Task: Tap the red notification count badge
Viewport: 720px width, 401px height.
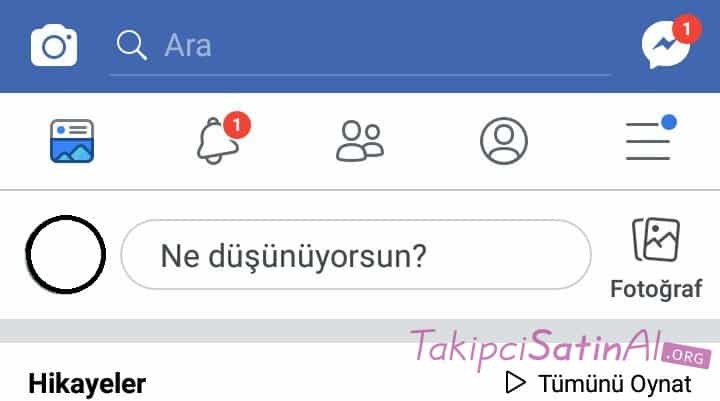Action: [237, 125]
